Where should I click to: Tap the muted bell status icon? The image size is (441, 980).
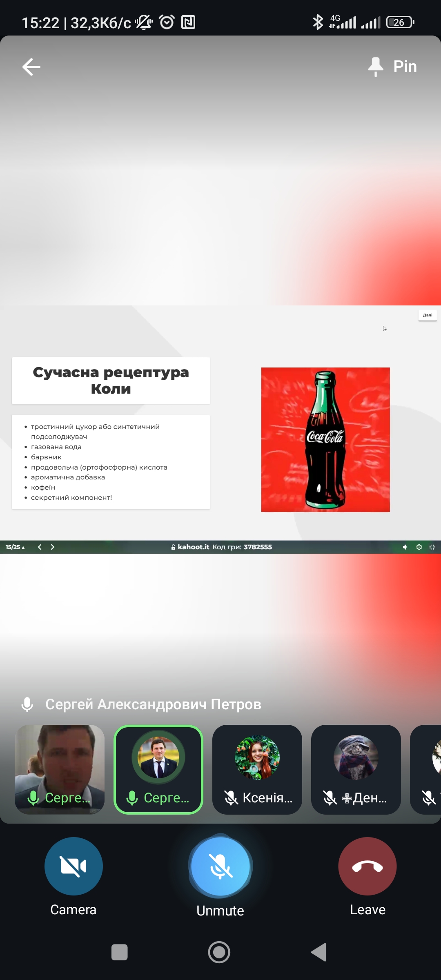point(144,22)
